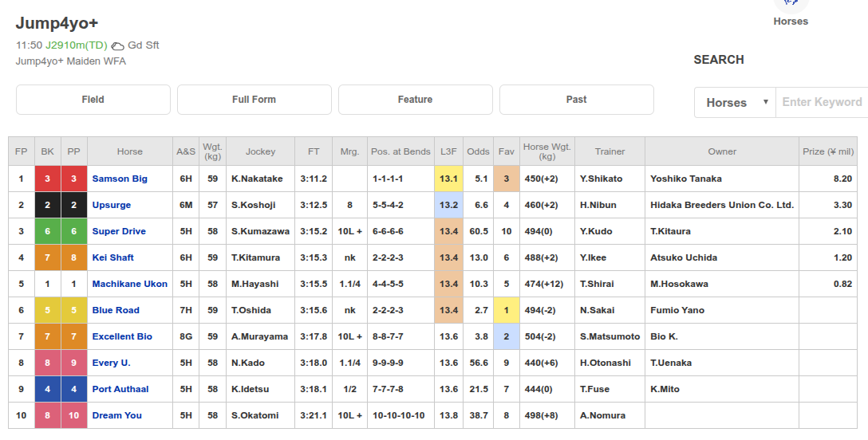Click the L3F column header
Viewport: 868px width, 440px height.
(x=448, y=151)
